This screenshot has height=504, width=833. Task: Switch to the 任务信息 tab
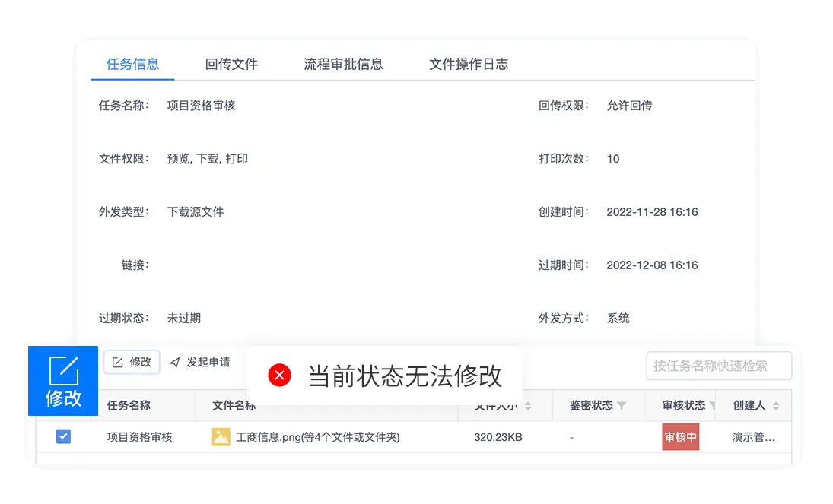(x=132, y=64)
